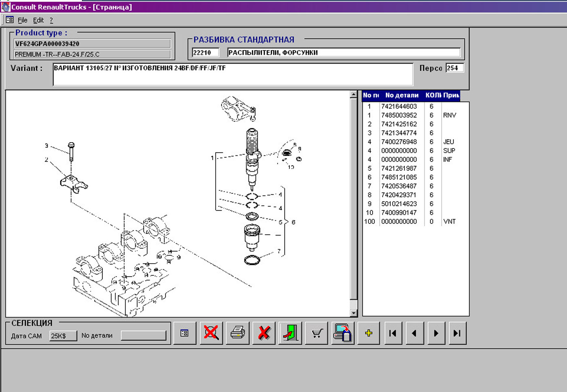Print the current parts page
This screenshot has width=567, height=392.
click(237, 333)
